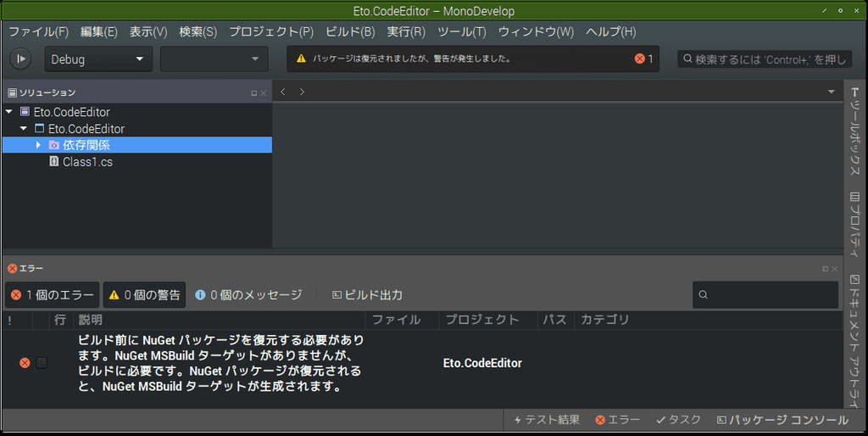868x436 pixels.
Task: Open the editor tab list dropdown arrow
Action: pyautogui.click(x=831, y=92)
